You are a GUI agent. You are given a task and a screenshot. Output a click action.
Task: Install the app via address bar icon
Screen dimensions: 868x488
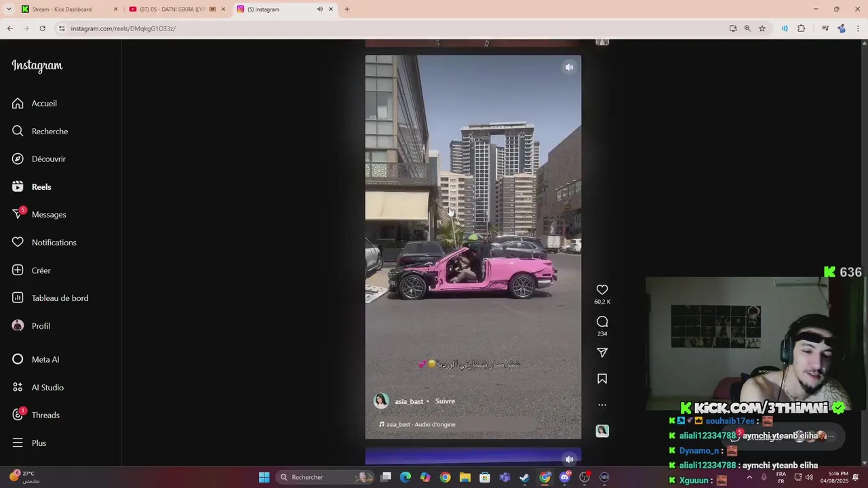pos(733,28)
